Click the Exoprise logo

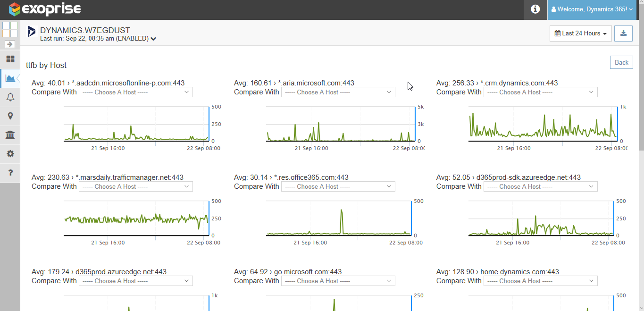(x=45, y=9)
